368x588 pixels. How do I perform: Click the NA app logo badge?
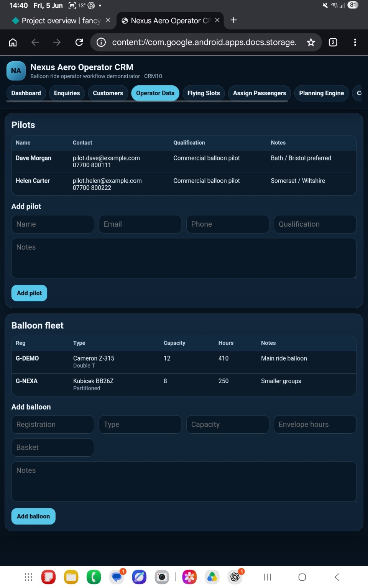point(16,71)
